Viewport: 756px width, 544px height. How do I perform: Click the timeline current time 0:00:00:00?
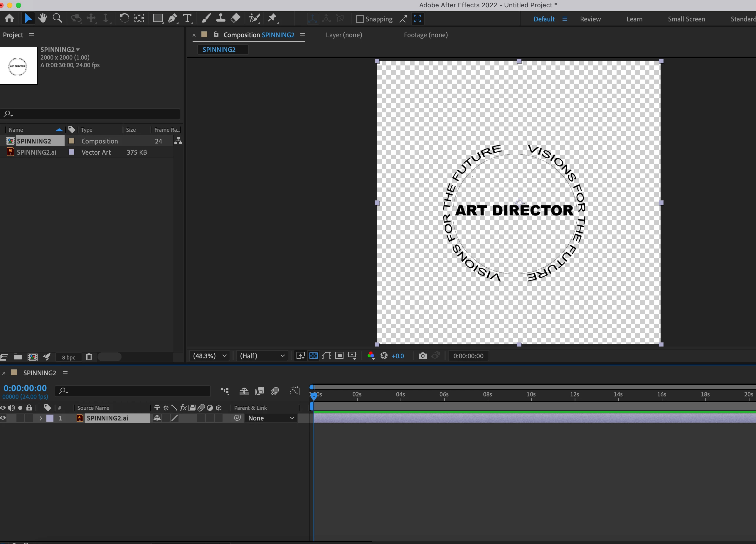coord(25,388)
